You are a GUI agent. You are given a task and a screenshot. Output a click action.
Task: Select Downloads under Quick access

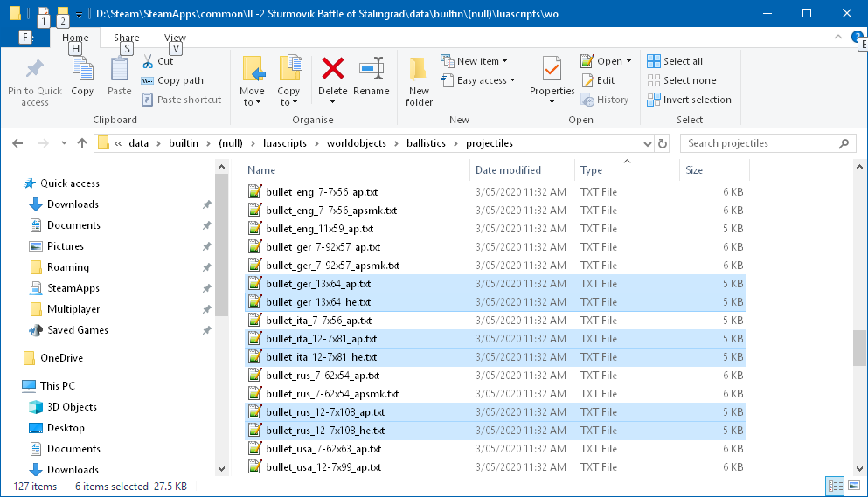(73, 204)
